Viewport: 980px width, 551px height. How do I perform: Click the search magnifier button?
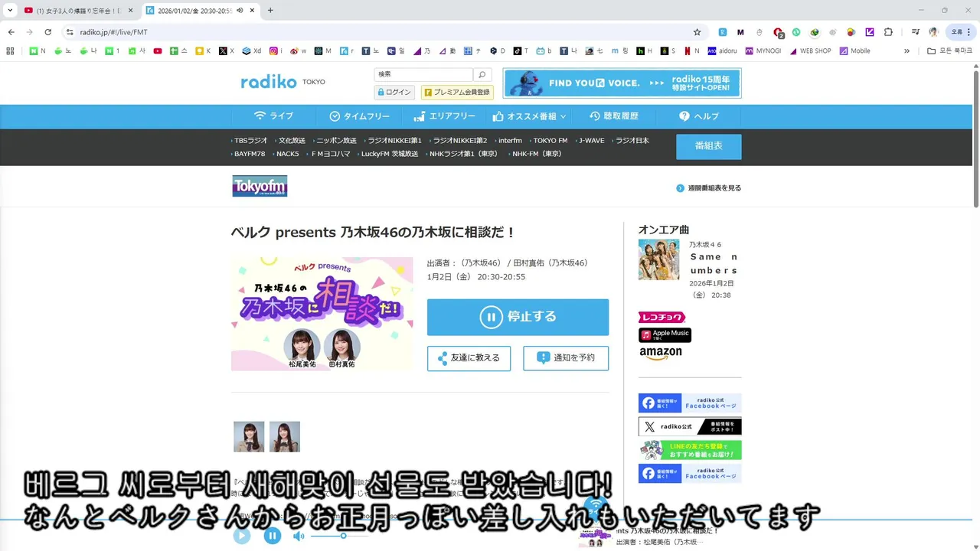pos(482,74)
